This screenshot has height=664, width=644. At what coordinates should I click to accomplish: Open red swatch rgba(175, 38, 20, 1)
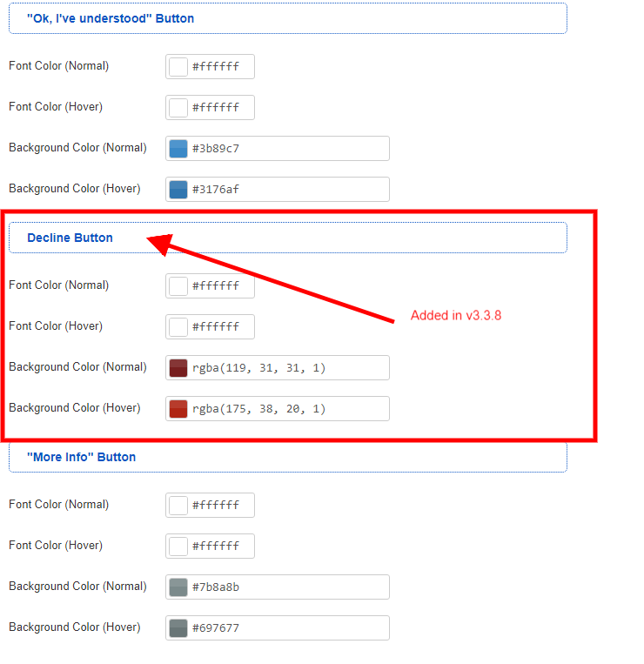pos(178,409)
